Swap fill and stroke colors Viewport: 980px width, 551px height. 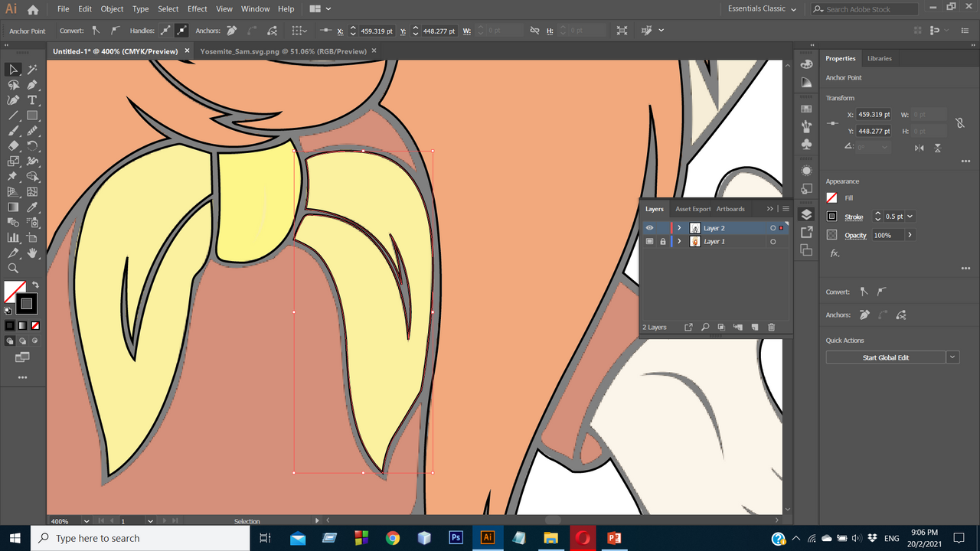(x=35, y=285)
